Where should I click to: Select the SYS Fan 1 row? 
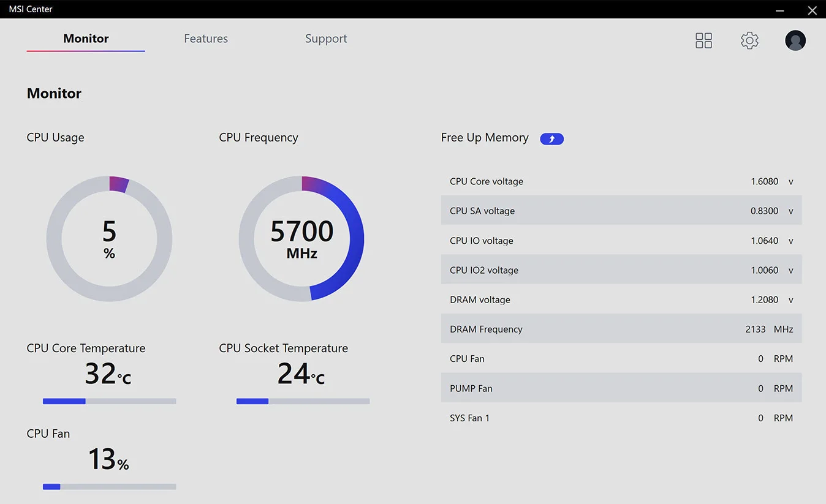621,418
